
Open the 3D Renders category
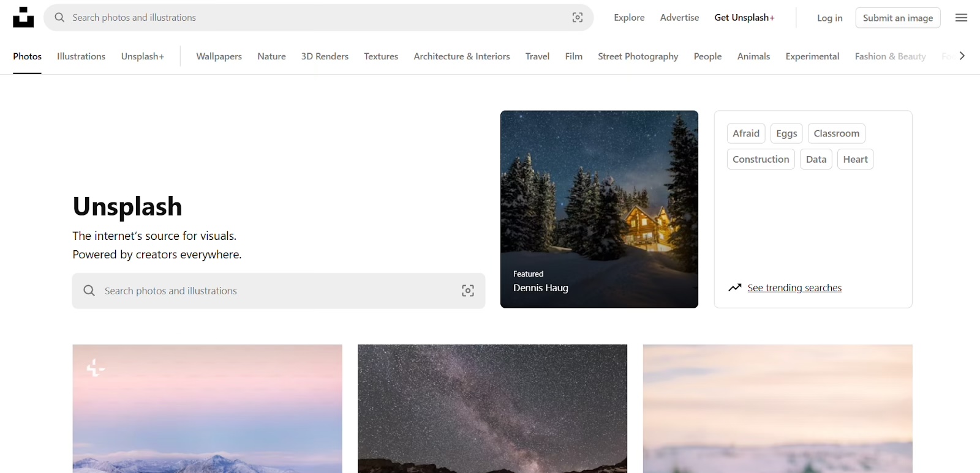coord(325,56)
